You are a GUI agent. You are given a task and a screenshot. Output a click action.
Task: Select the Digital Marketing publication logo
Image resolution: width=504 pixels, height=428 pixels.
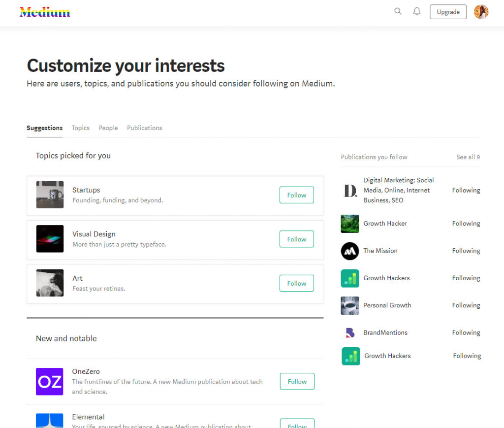tap(350, 190)
